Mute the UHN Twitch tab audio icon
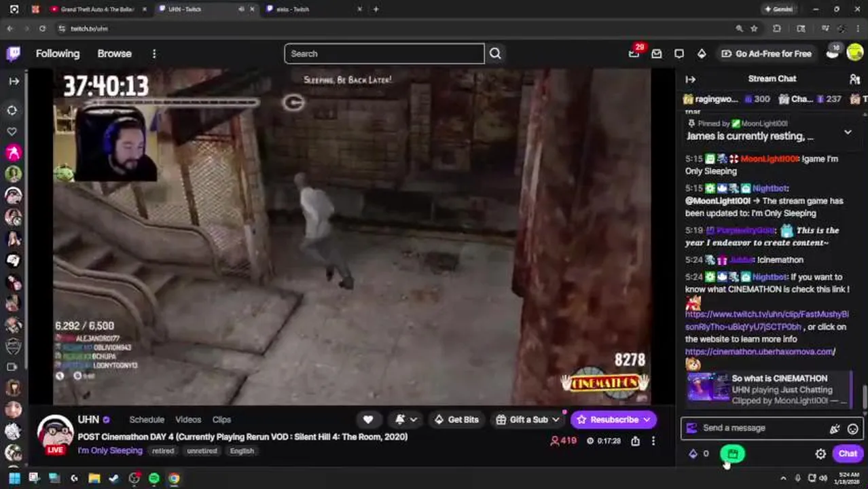 (241, 10)
